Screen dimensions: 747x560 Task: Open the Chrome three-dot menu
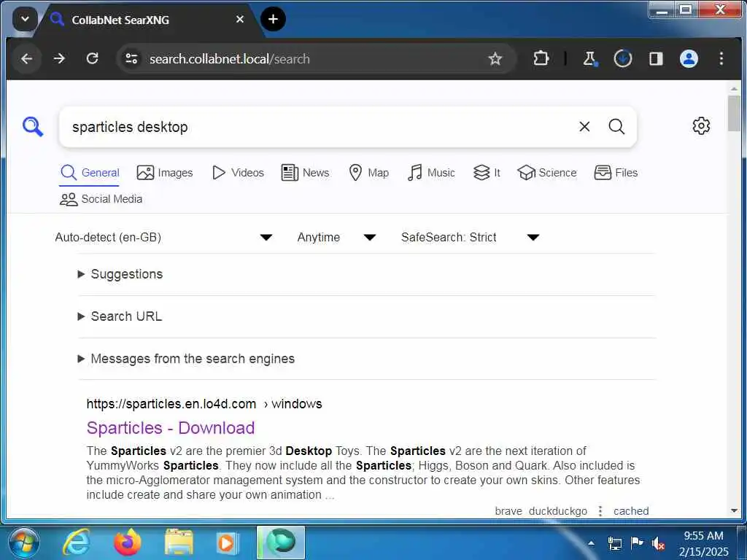721,58
